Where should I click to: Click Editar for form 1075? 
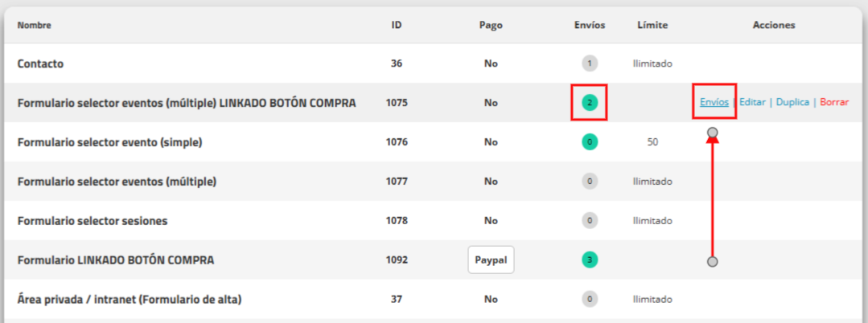pos(752,102)
